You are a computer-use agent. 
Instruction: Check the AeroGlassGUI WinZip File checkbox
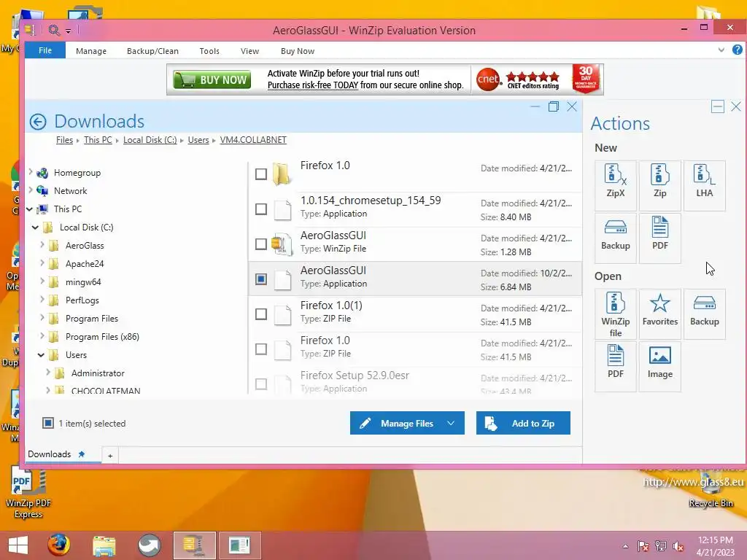point(261,244)
